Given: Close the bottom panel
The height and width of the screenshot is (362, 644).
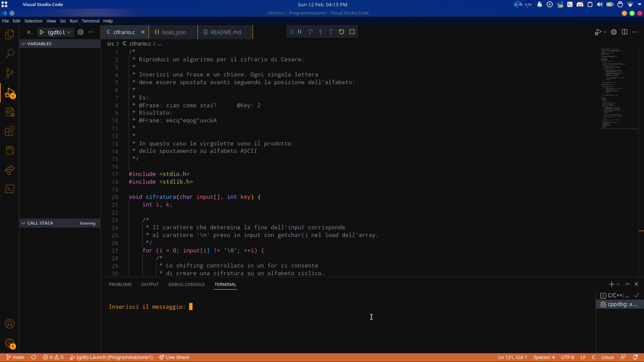Looking at the screenshot, I should pos(636,284).
